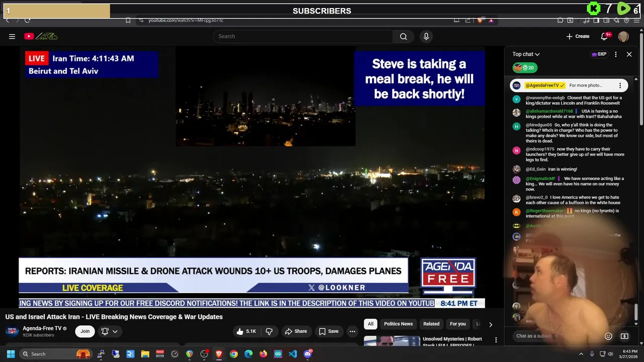
Task: Open Brave Wallet icon
Action: pos(606,21)
